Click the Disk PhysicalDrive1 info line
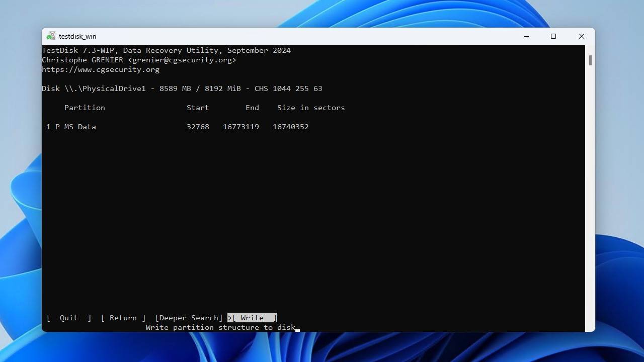The width and height of the screenshot is (644, 362). [182, 88]
